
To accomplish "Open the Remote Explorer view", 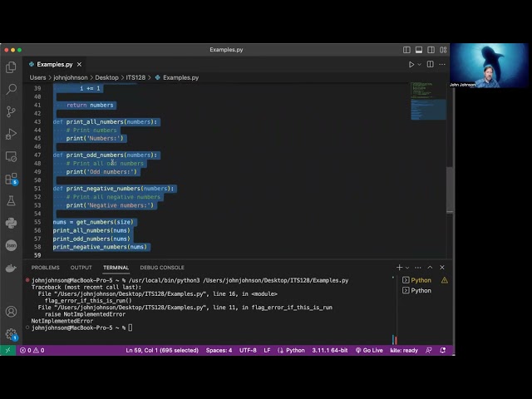I will point(11,156).
